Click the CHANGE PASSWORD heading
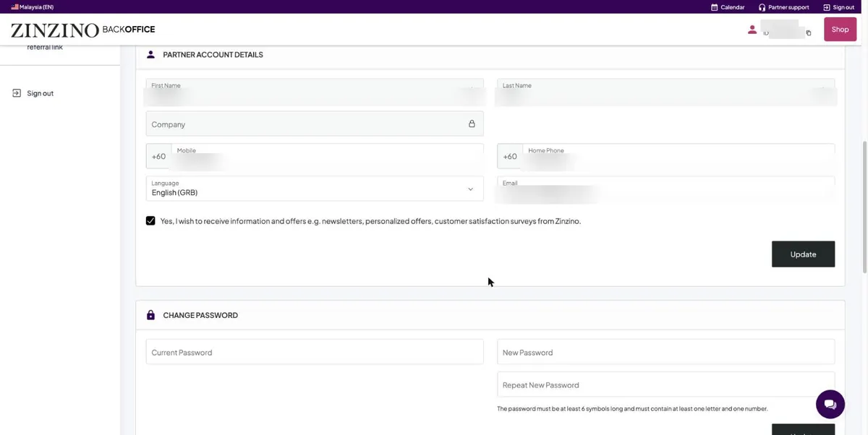This screenshot has width=868, height=435. click(200, 315)
